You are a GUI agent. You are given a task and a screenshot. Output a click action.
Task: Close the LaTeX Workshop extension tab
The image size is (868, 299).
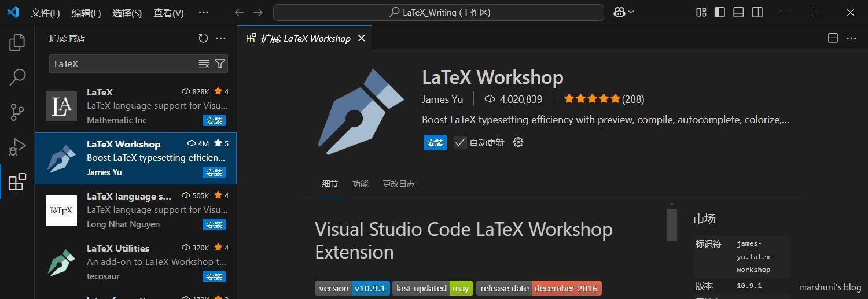tap(362, 38)
